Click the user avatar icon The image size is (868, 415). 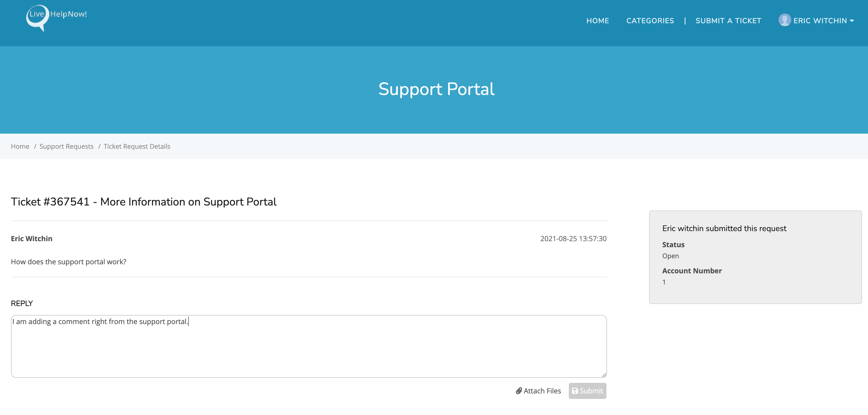[x=784, y=20]
